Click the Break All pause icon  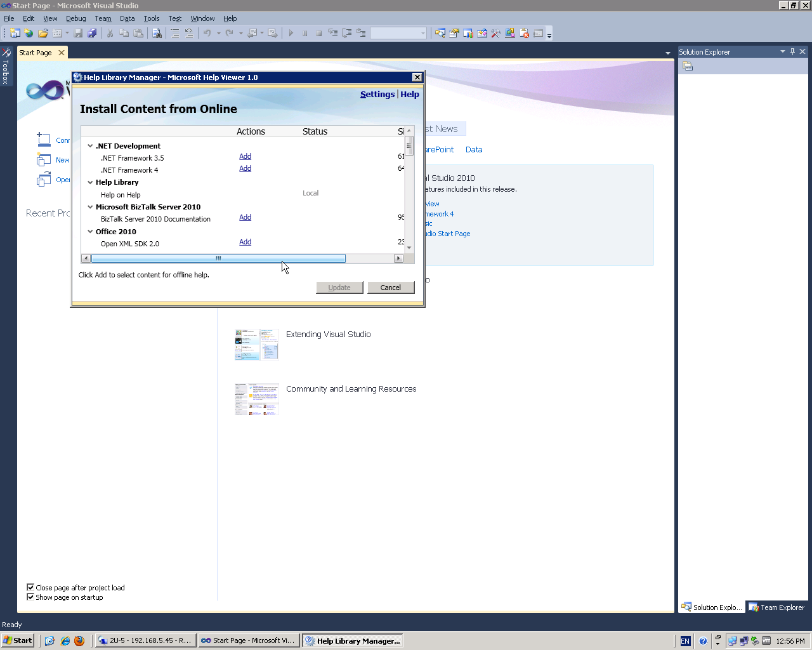pyautogui.click(x=305, y=33)
